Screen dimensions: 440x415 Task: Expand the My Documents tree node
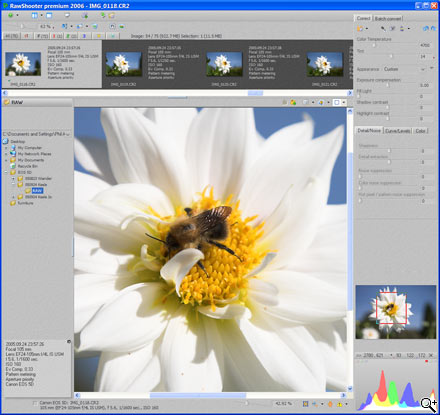[6, 160]
